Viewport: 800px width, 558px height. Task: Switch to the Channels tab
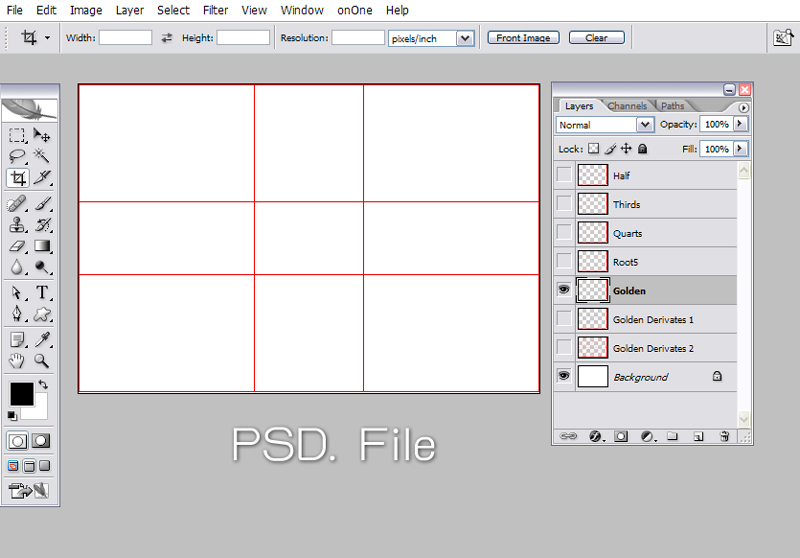pos(627,106)
